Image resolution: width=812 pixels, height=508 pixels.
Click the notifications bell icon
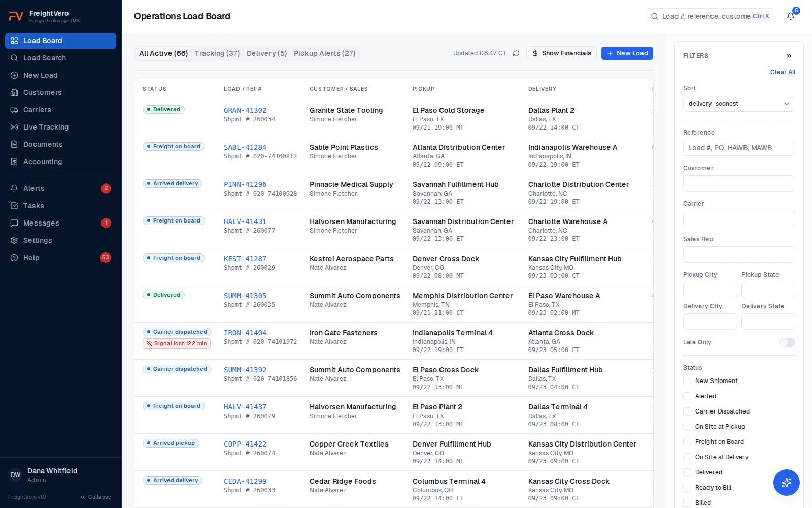791,16
